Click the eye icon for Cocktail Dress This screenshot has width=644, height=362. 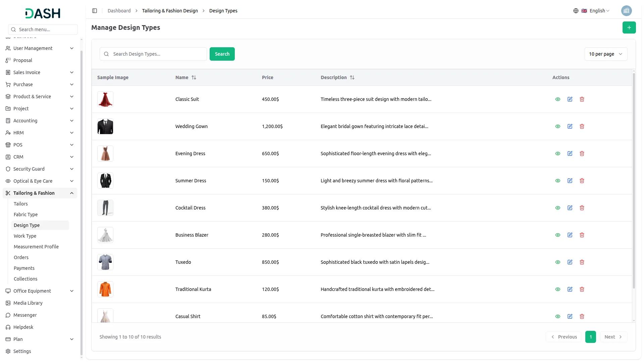pyautogui.click(x=557, y=208)
